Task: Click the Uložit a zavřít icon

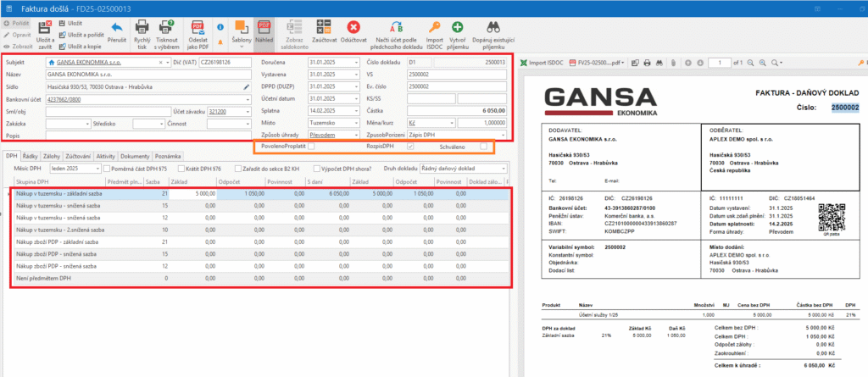Action: click(x=45, y=26)
